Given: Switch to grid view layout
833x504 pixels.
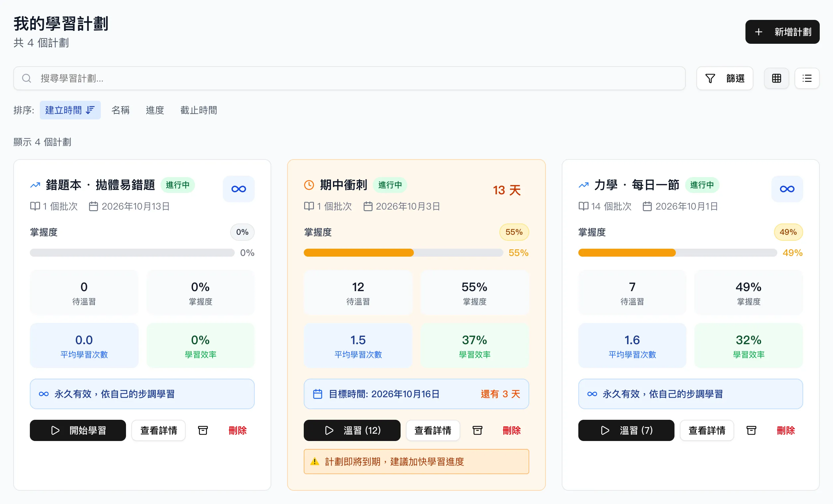Looking at the screenshot, I should pos(776,79).
